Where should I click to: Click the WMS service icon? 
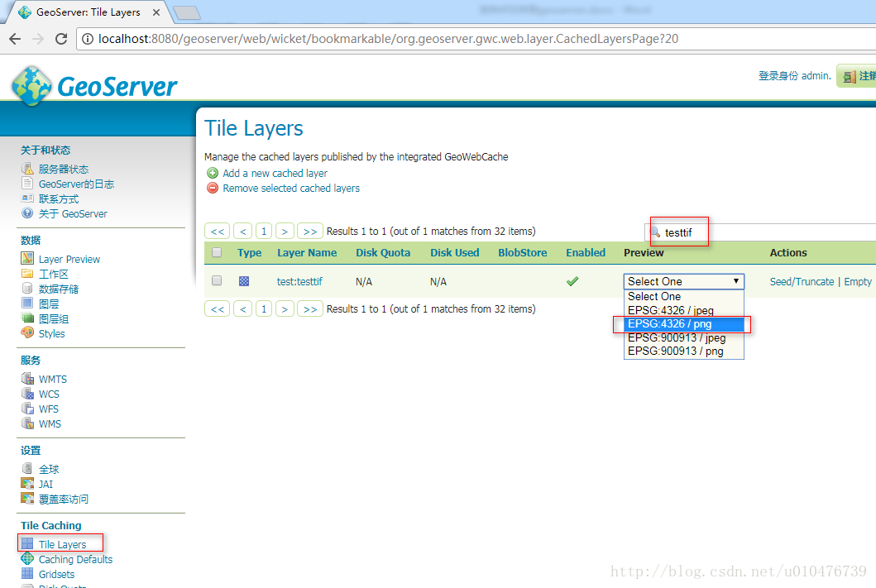pos(27,423)
